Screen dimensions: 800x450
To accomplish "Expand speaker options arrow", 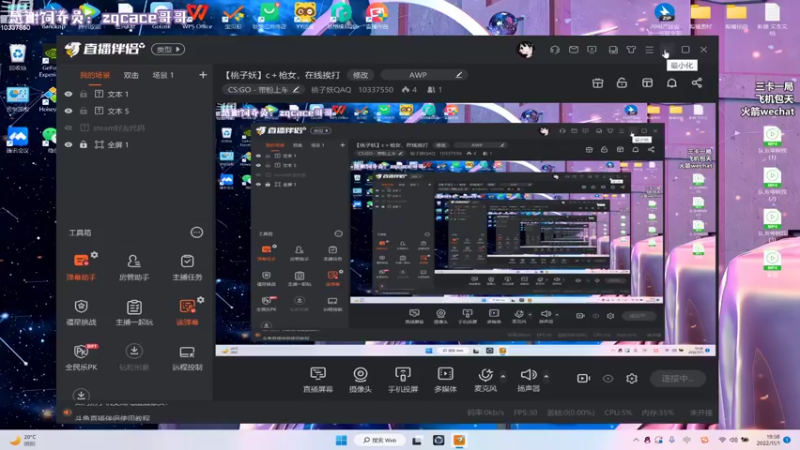I will click(x=546, y=377).
